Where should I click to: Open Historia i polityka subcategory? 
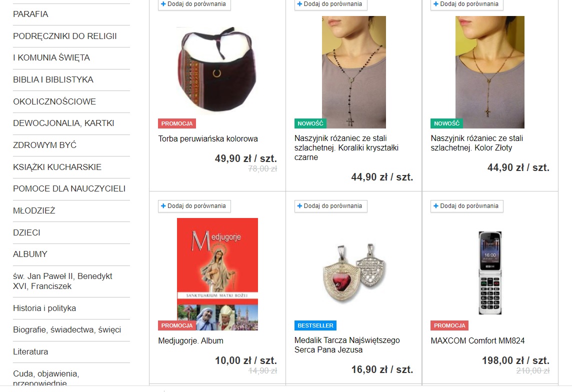tap(44, 308)
